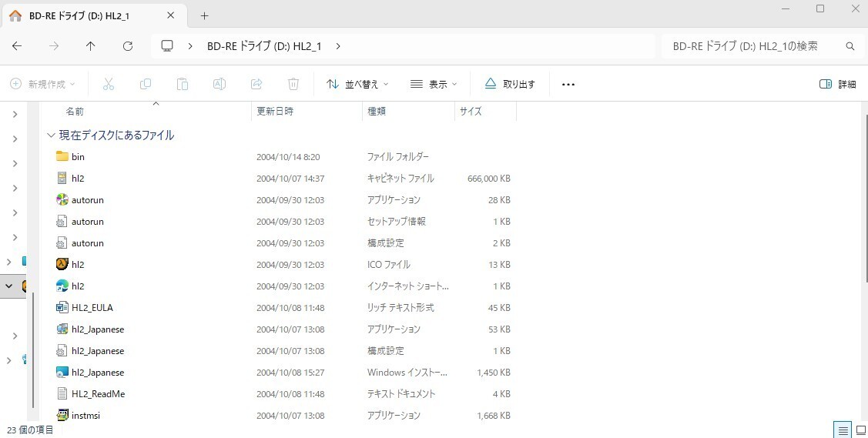Sort by the 種類 column header

pyautogui.click(x=377, y=111)
